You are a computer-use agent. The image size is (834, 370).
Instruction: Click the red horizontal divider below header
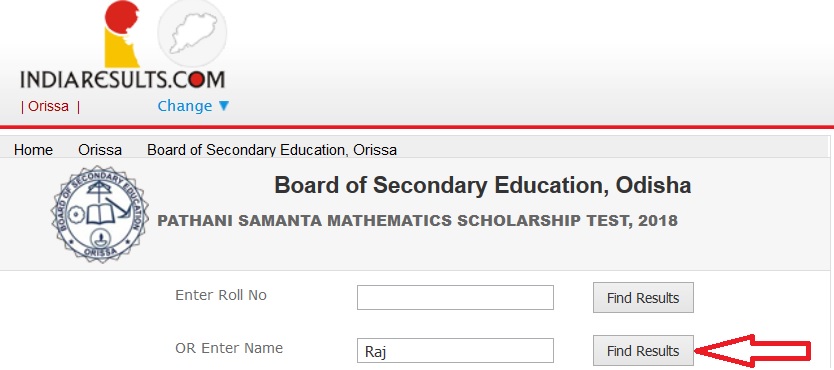(x=417, y=127)
